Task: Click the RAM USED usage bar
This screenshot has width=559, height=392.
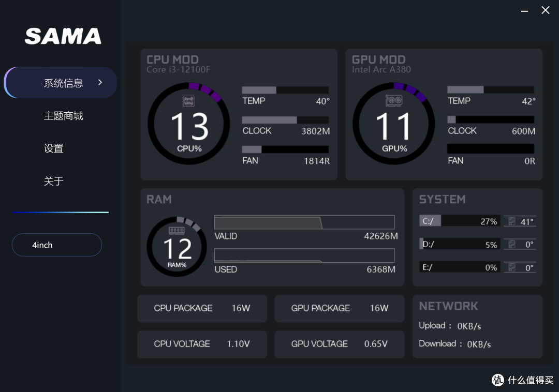Action: 304,255
